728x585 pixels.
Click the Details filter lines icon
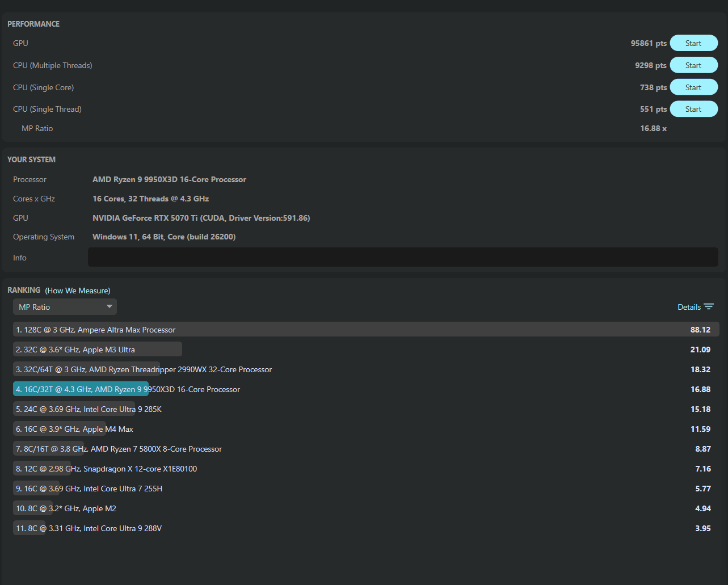[x=709, y=307]
